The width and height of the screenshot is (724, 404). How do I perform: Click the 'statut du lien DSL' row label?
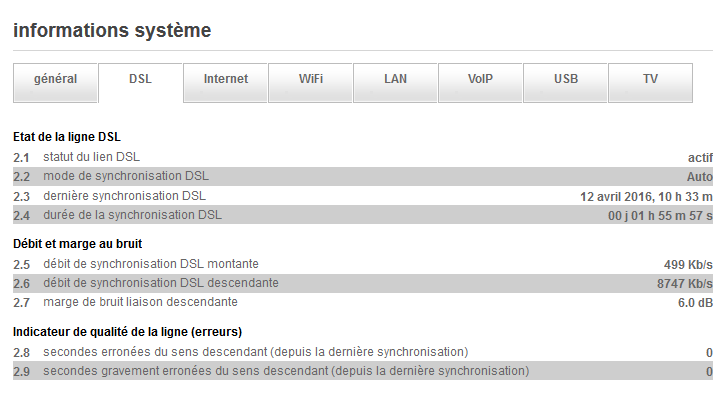(x=91, y=157)
